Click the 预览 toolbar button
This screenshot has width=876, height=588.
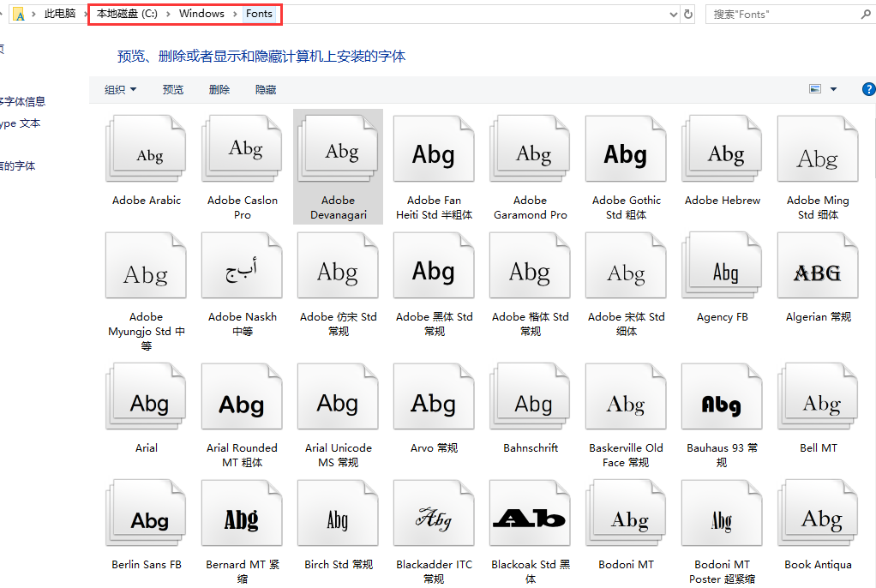click(x=172, y=89)
